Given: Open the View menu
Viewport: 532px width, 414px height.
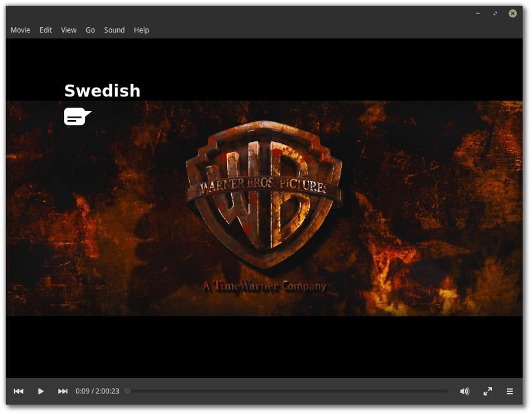Looking at the screenshot, I should (x=69, y=30).
